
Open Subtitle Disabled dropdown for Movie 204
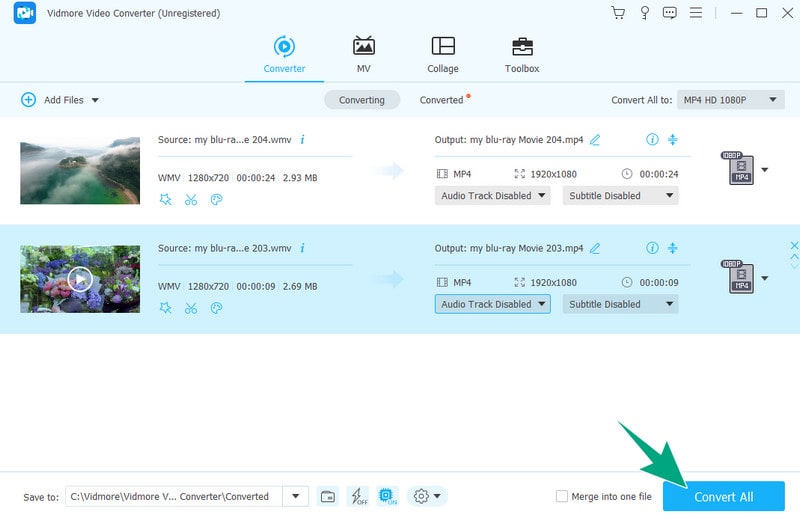click(620, 196)
